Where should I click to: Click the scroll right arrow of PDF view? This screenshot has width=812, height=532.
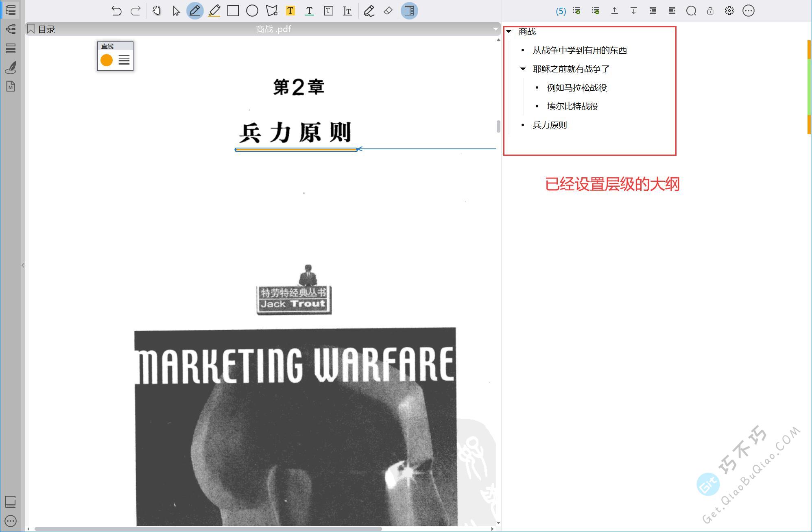pyautogui.click(x=492, y=529)
